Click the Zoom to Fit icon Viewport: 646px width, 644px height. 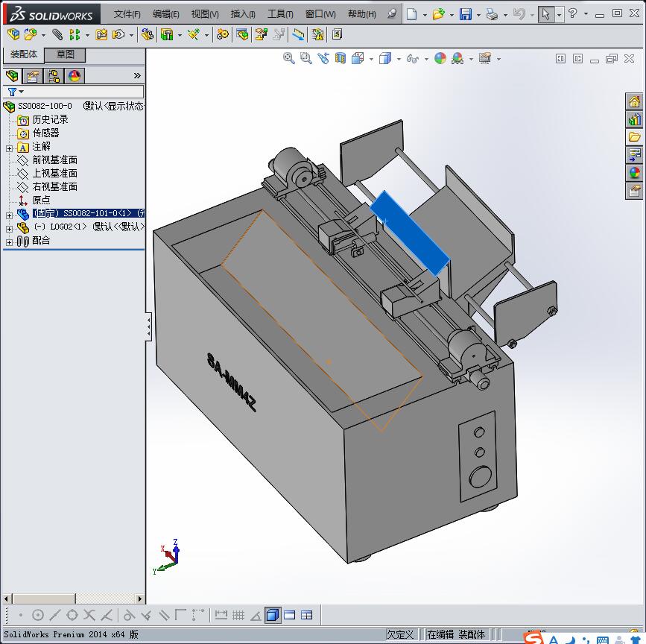[289, 58]
